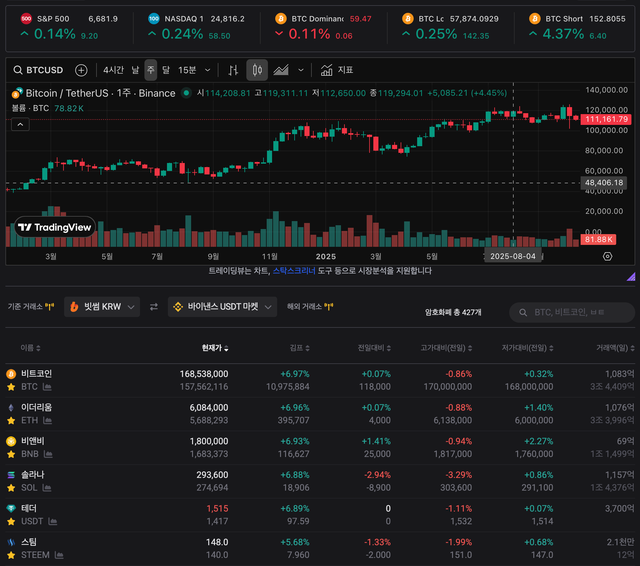
Task: Sort by 고가대비(전일) column
Action: click(446, 348)
